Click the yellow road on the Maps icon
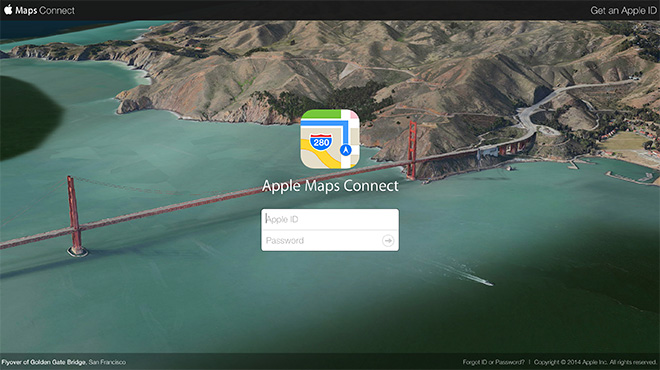660x370 pixels. [322, 159]
